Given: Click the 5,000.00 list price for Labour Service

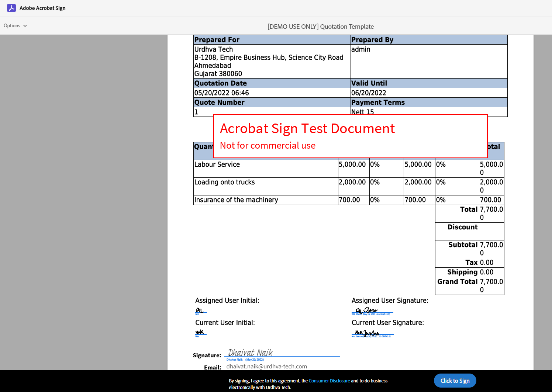Looking at the screenshot, I should (x=352, y=164).
